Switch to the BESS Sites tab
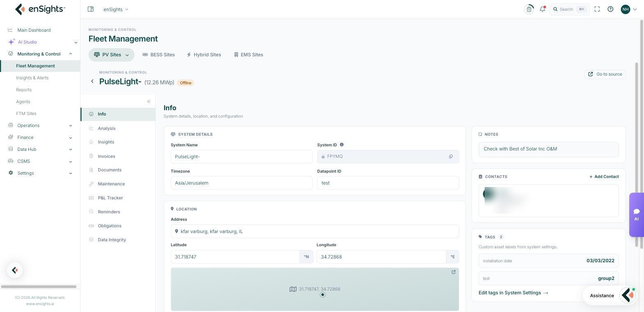 click(159, 55)
